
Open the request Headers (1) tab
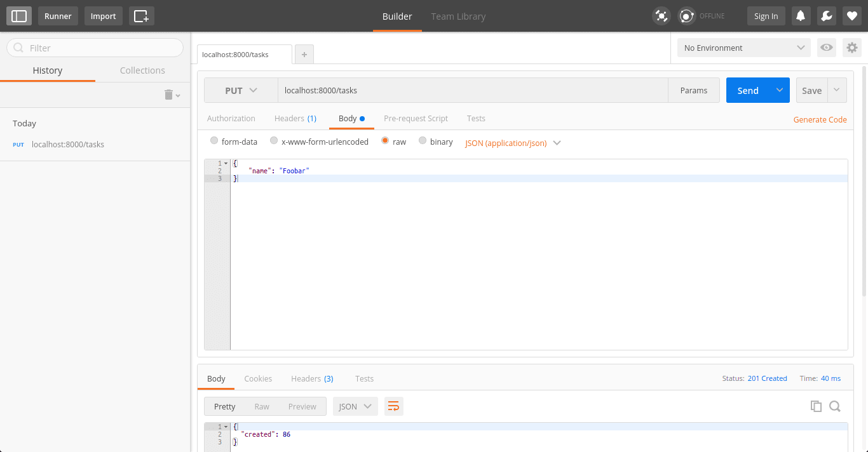pyautogui.click(x=295, y=119)
